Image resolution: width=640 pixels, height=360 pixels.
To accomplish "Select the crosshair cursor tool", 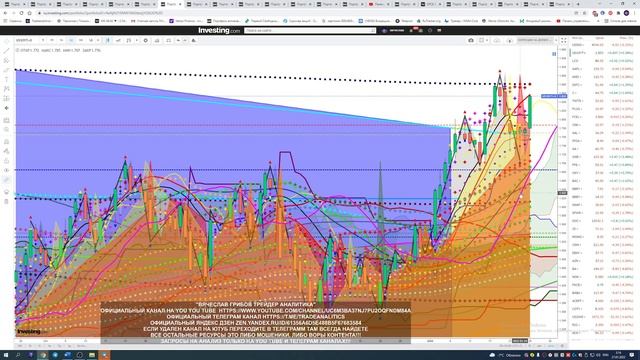I will point(6,41).
